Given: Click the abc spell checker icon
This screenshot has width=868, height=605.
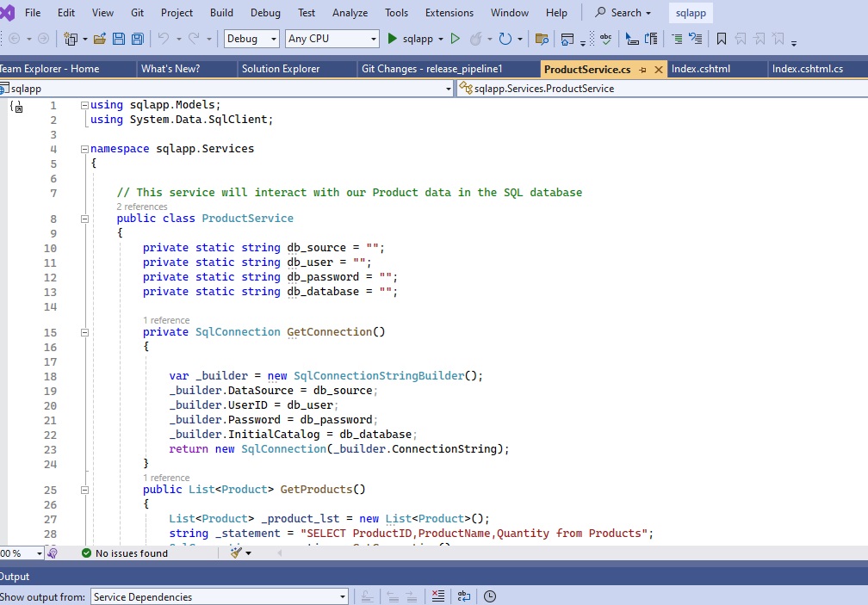Looking at the screenshot, I should pos(606,39).
